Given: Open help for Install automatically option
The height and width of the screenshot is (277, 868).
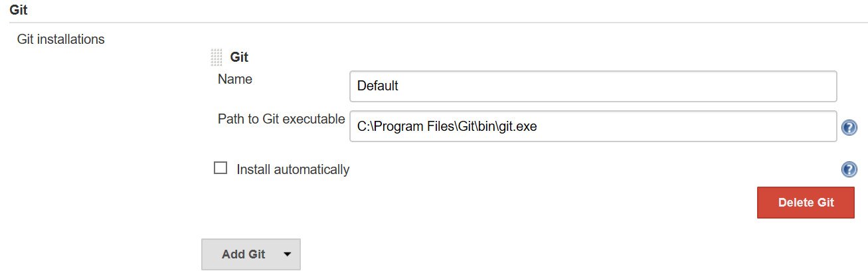Looking at the screenshot, I should click(x=849, y=170).
